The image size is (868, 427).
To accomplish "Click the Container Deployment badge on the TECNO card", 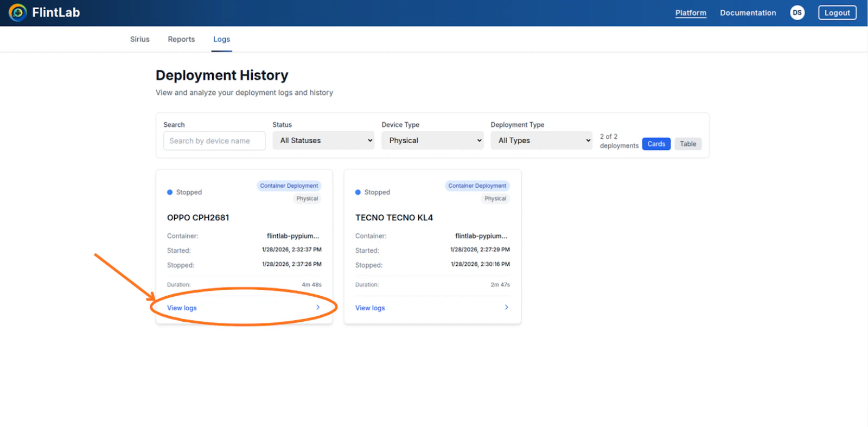I will (477, 186).
